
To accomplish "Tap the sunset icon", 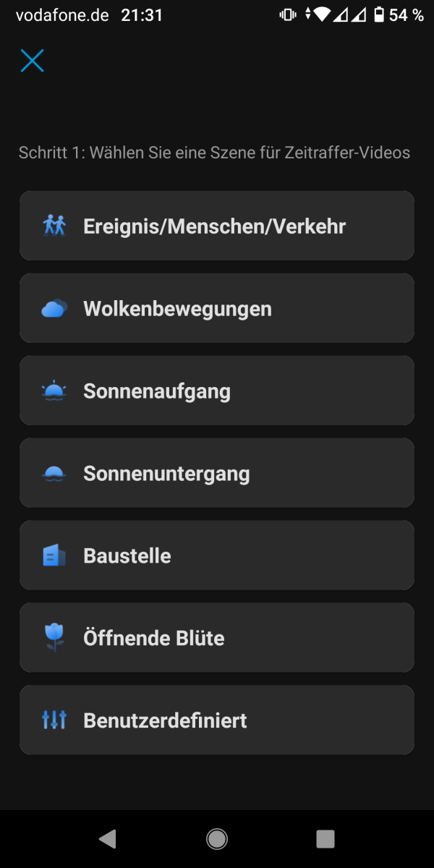I will click(x=54, y=474).
